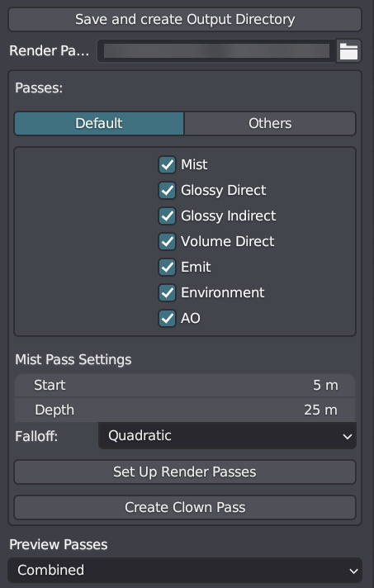Uncheck the Emit pass
Image resolution: width=374 pixels, height=588 pixels.
click(167, 267)
